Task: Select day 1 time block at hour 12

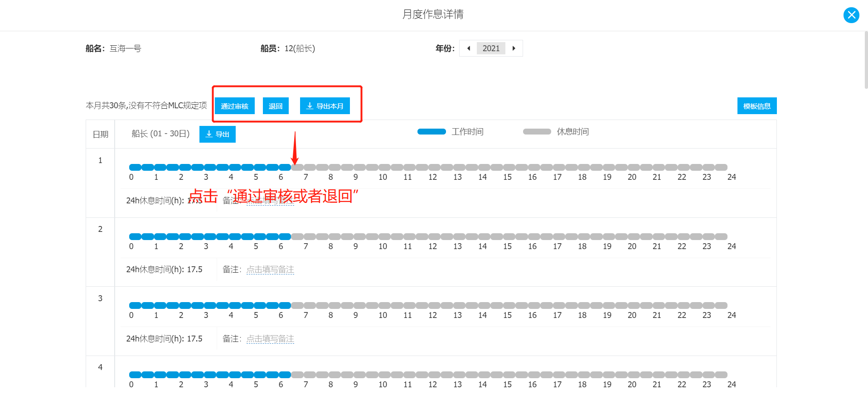Action: 434,168
